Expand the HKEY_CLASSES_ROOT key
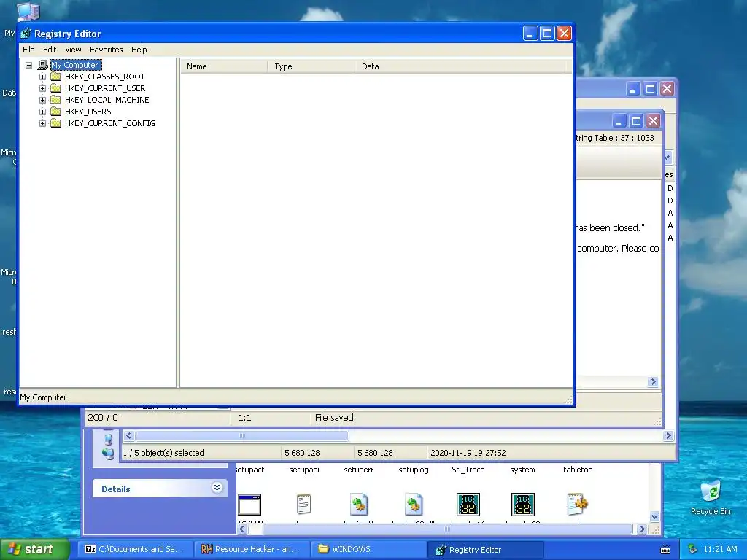This screenshot has width=747, height=560. [x=42, y=77]
